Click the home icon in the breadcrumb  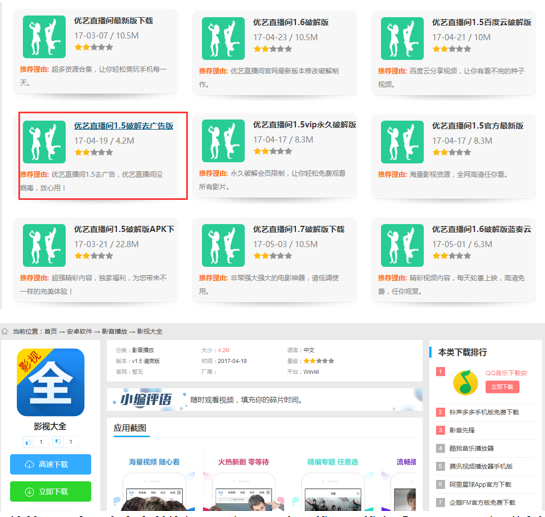[x=5, y=331]
